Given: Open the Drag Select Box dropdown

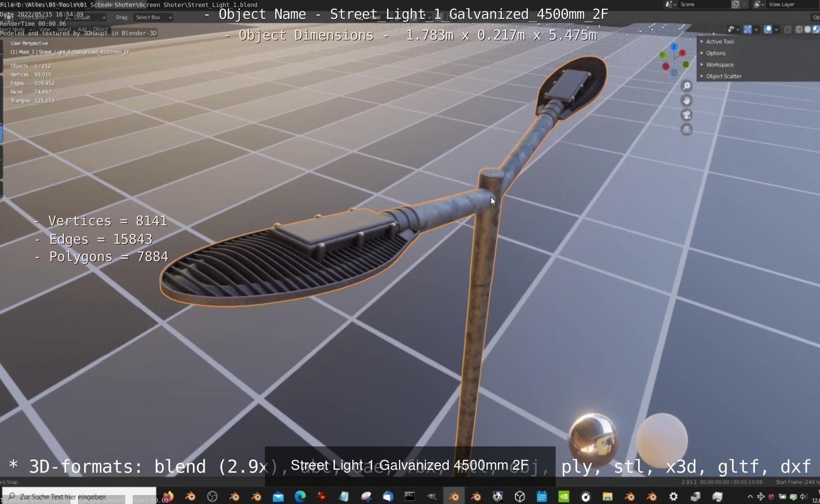Looking at the screenshot, I should tap(153, 17).
